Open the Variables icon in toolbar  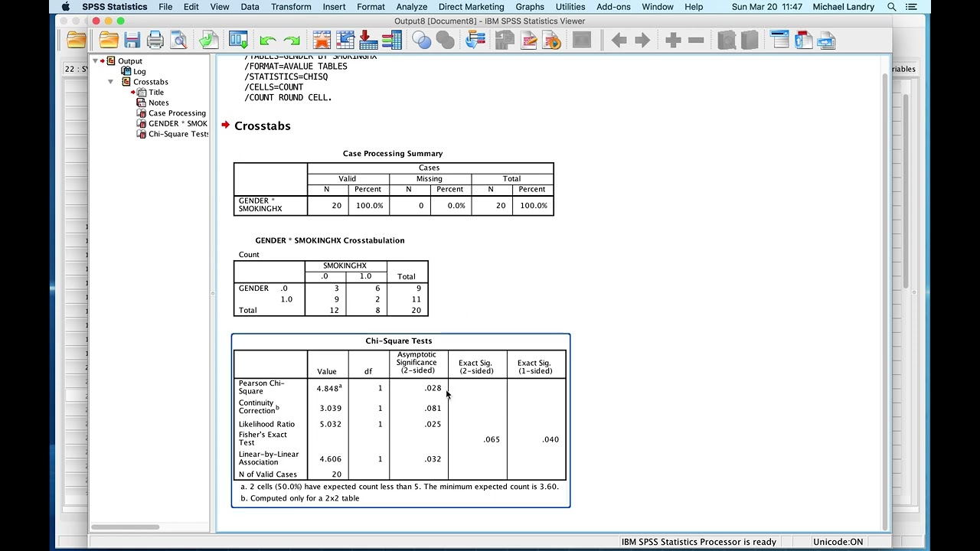(x=391, y=40)
